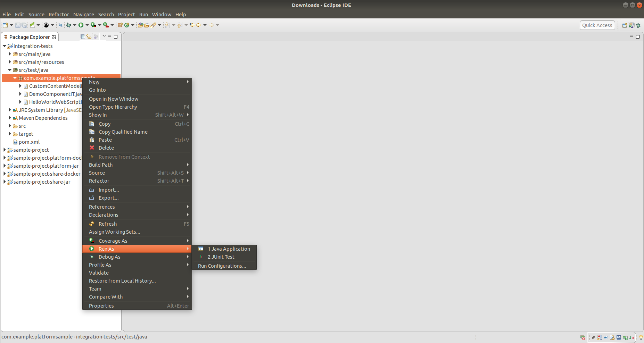644x343 pixels.
Task: Expand the sample-project tree node
Action: (x=4, y=150)
